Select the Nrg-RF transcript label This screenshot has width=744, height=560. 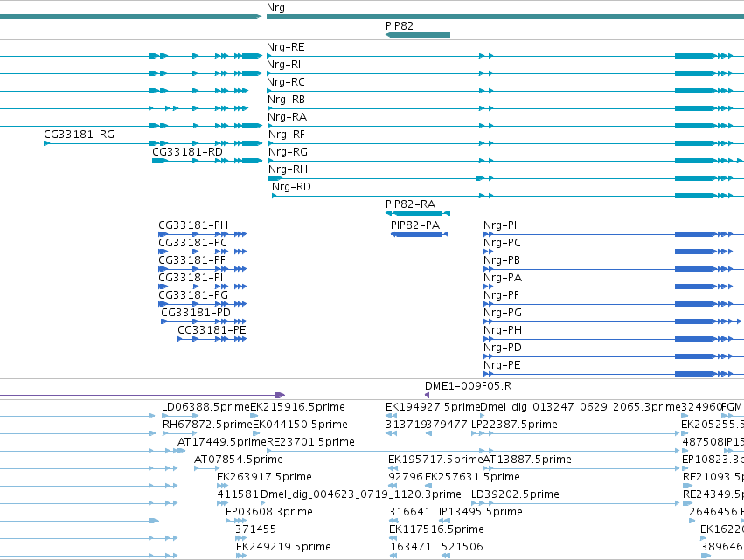287,135
